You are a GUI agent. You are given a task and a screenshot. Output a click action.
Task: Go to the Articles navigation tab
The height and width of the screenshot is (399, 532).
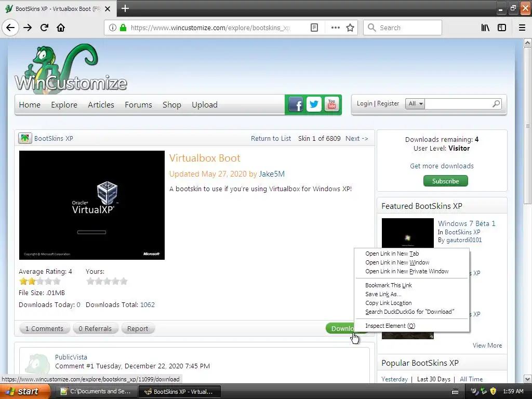(x=101, y=104)
